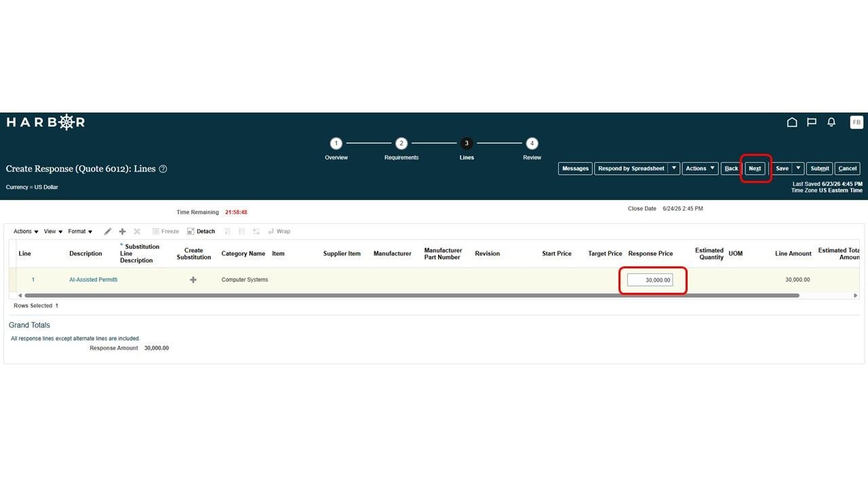The image size is (868, 488).
Task: Click left arrow of horizontal scrollbar
Action: pyautogui.click(x=20, y=296)
